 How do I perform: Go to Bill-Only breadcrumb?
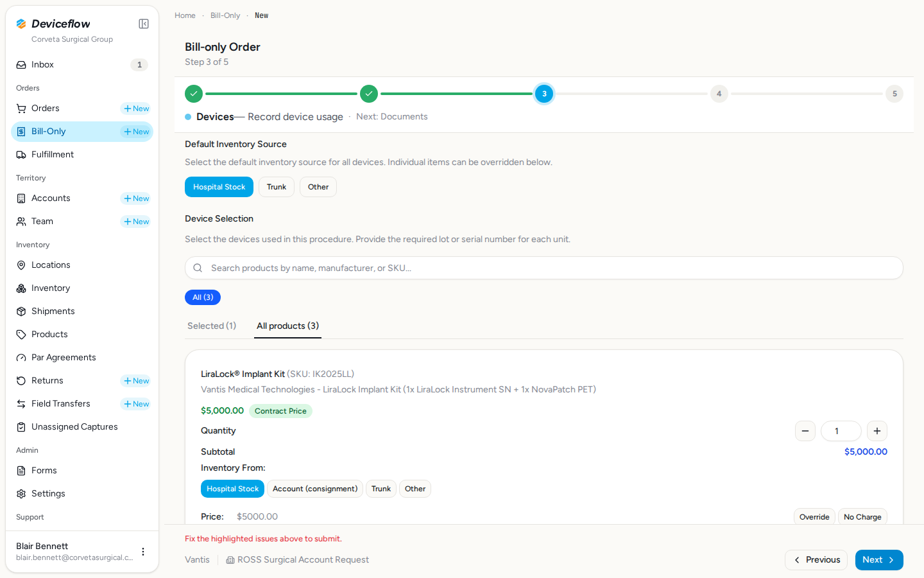click(225, 15)
